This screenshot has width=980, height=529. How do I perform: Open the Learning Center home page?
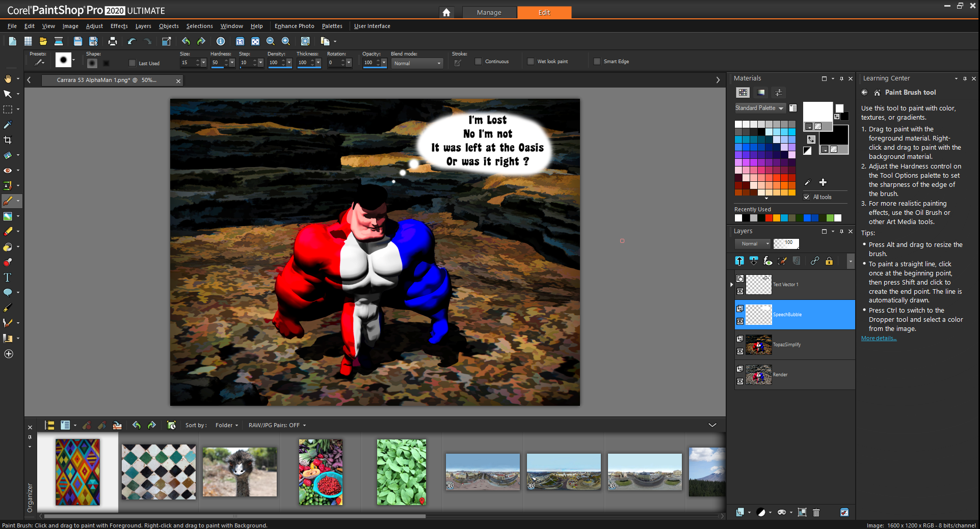point(877,93)
